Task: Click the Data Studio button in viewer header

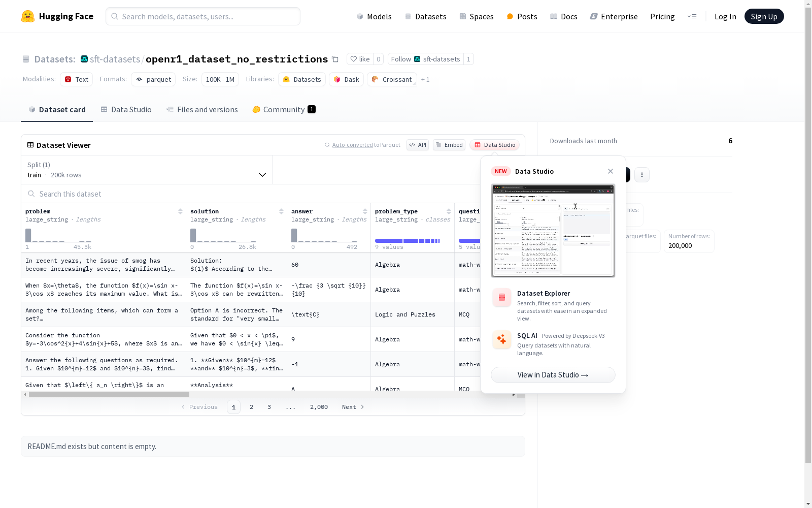Action: pyautogui.click(x=495, y=145)
